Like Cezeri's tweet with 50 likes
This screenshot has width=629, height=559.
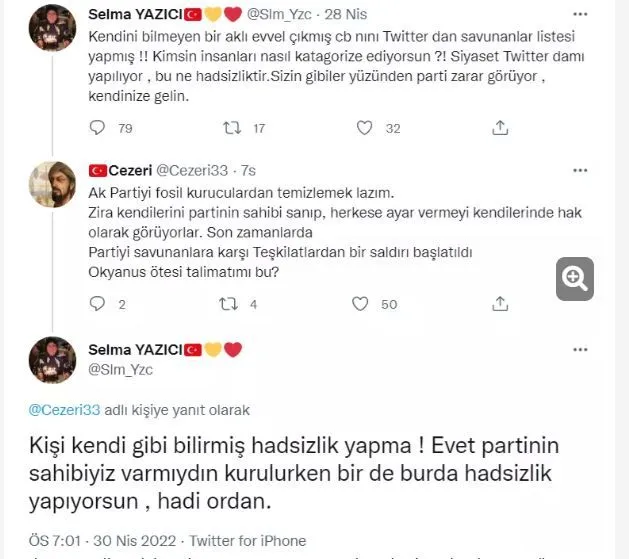360,304
